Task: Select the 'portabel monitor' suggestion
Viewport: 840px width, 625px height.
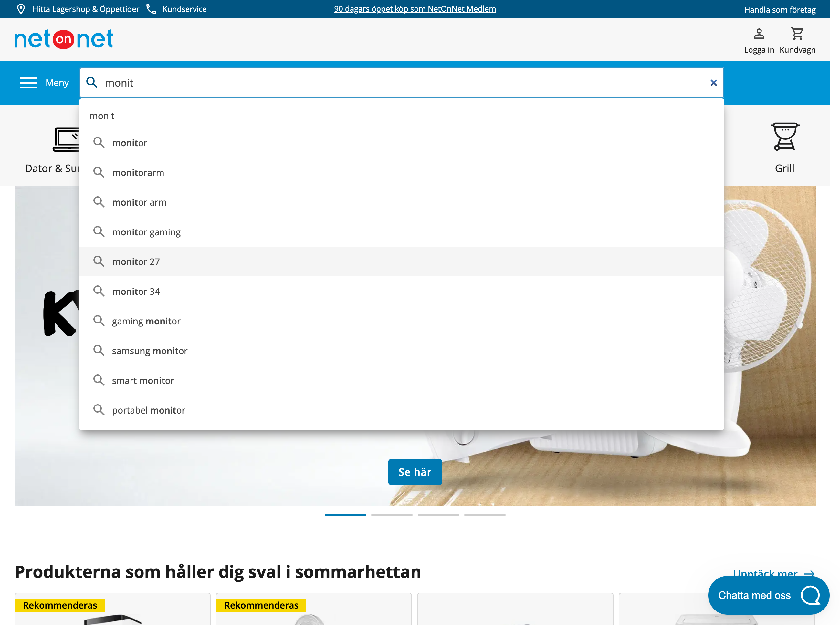Action: click(148, 410)
